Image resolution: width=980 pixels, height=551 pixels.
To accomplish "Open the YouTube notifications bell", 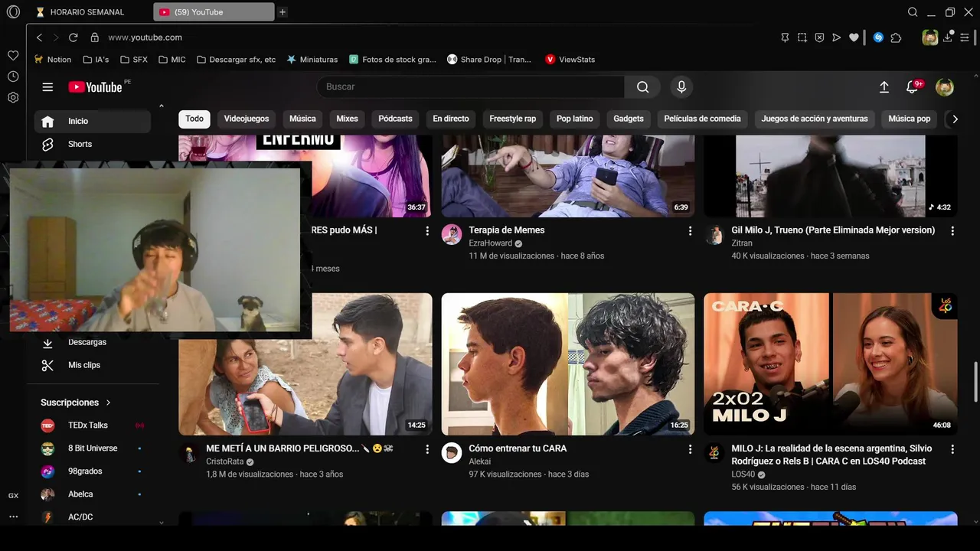I will point(912,87).
